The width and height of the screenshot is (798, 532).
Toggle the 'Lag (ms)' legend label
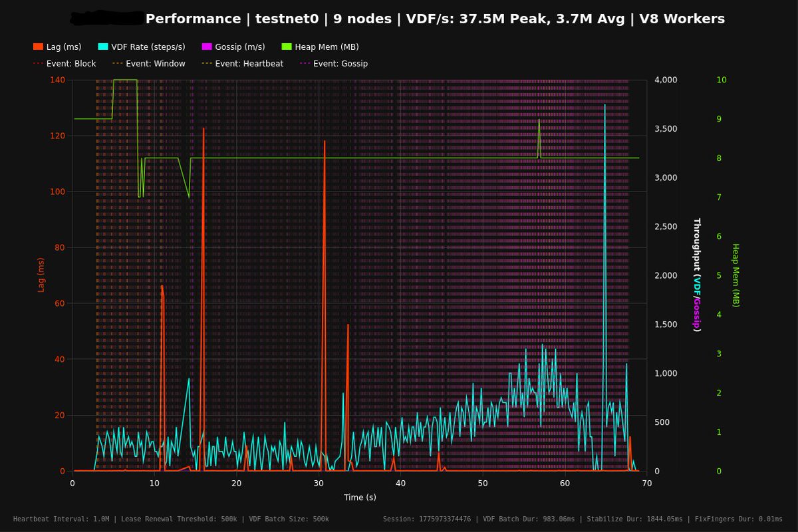click(x=64, y=47)
